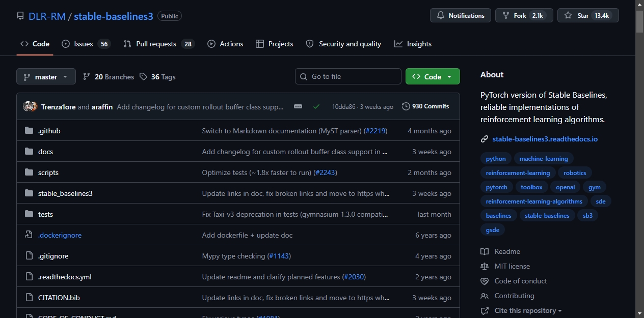Click the Notifications bell icon
The width and height of the screenshot is (644, 318).
tap(441, 16)
